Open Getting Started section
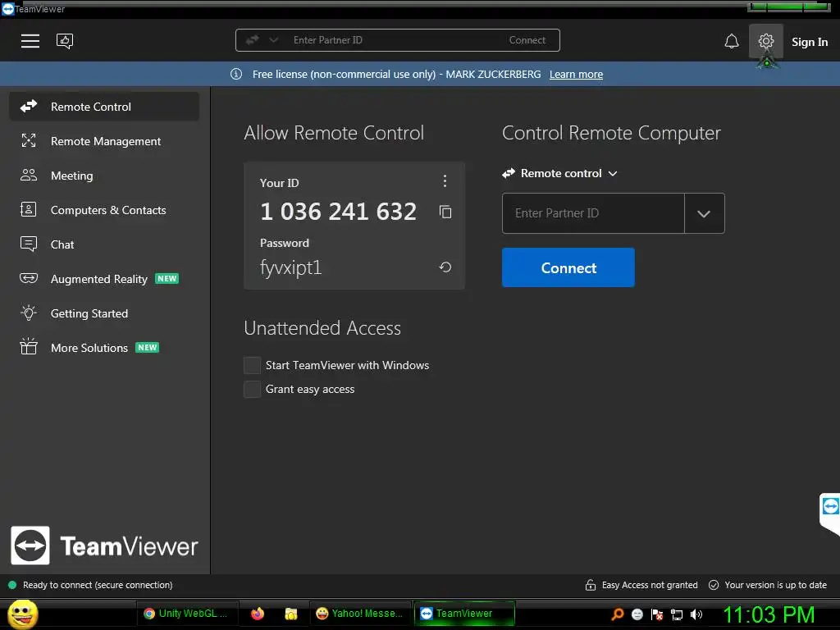Viewport: 840px width, 630px height. point(104,313)
